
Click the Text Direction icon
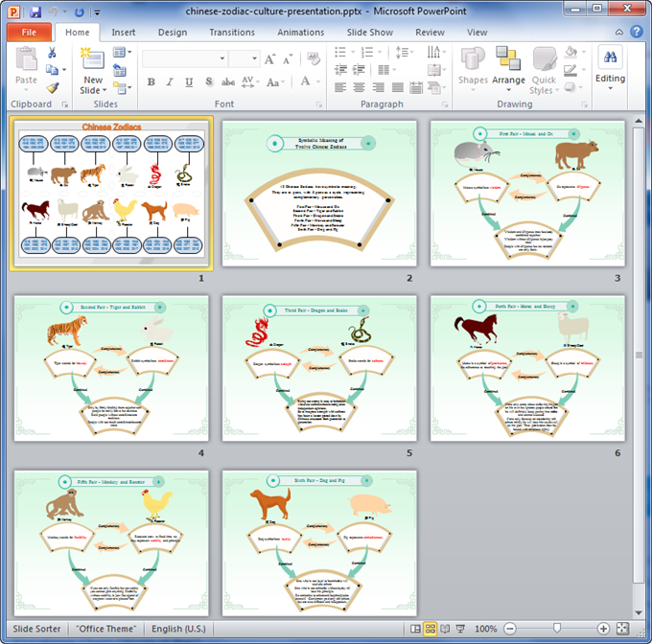pyautogui.click(x=433, y=52)
